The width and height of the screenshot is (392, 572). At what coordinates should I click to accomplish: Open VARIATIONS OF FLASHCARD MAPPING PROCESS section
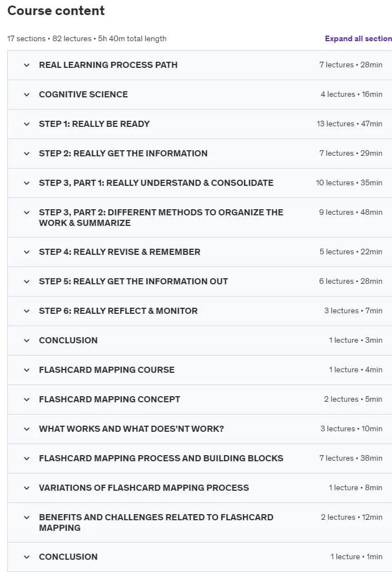coord(200,488)
